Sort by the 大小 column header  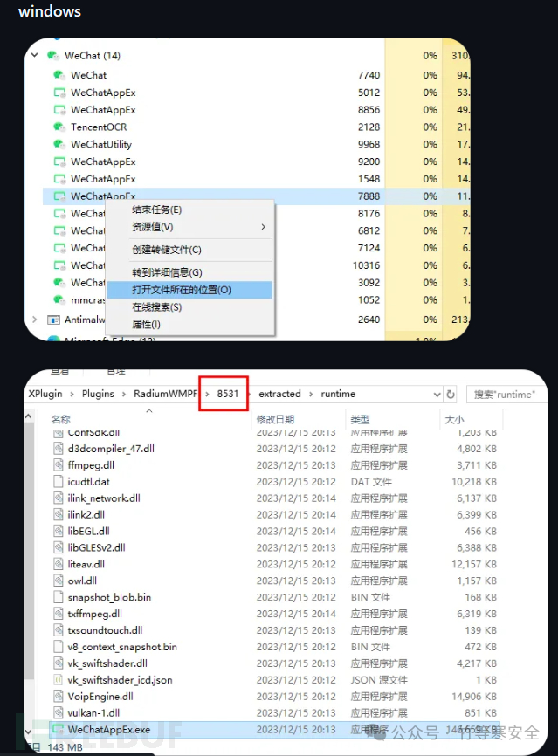(x=454, y=419)
